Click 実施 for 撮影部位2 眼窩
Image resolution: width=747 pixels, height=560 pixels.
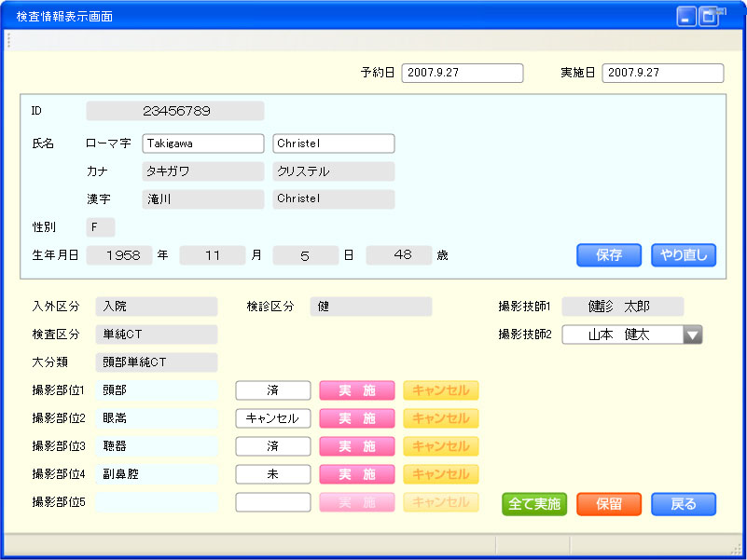point(357,418)
